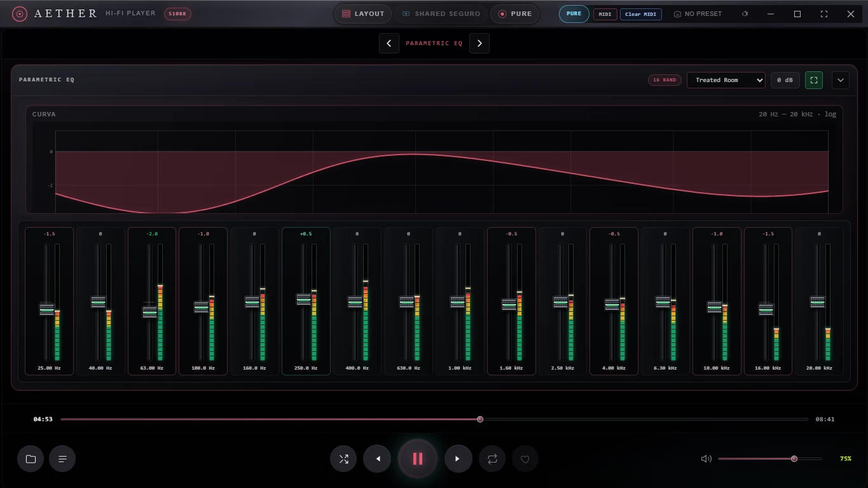Image resolution: width=868 pixels, height=488 pixels.
Task: Adjust the 40.00 Hz band slider
Action: click(x=99, y=303)
